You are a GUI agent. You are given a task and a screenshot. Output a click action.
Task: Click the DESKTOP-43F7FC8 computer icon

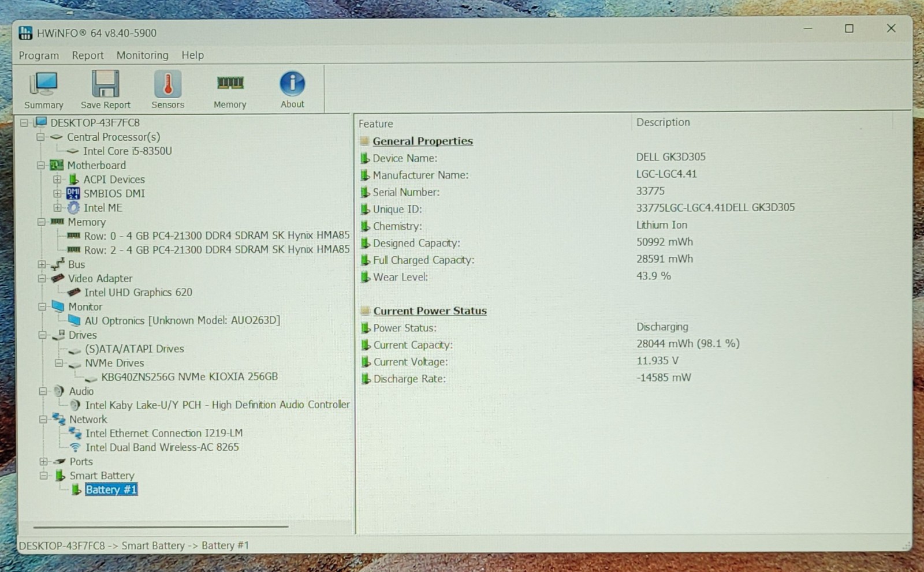tap(40, 122)
